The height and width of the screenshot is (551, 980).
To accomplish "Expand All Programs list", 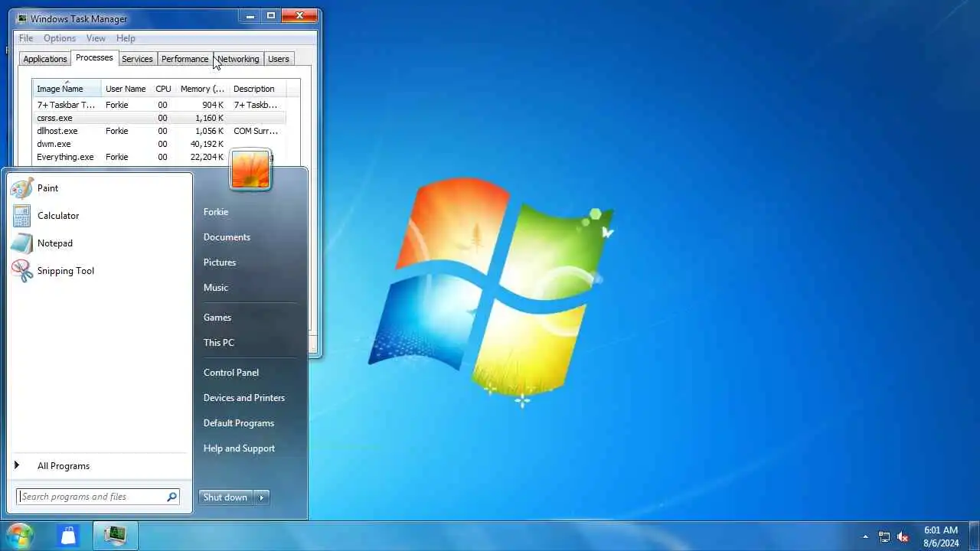I will (100, 466).
